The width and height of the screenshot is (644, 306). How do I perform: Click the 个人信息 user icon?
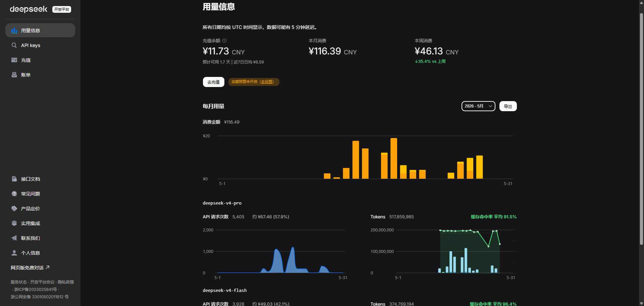pos(14,253)
